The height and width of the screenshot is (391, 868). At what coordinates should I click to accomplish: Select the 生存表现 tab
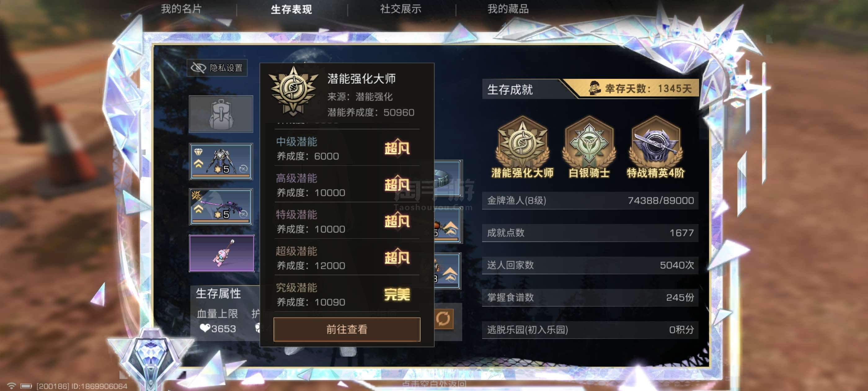point(291,9)
